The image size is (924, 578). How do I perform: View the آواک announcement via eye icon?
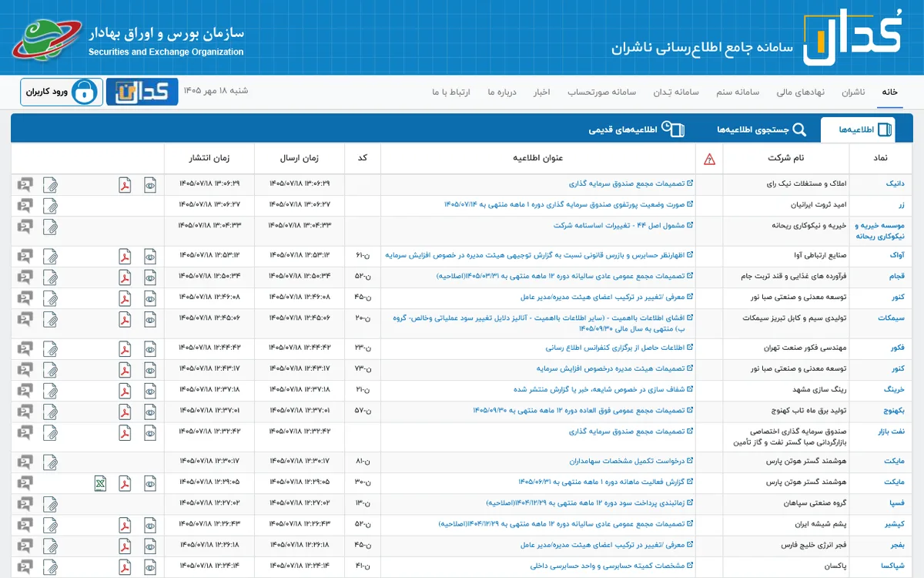point(150,257)
